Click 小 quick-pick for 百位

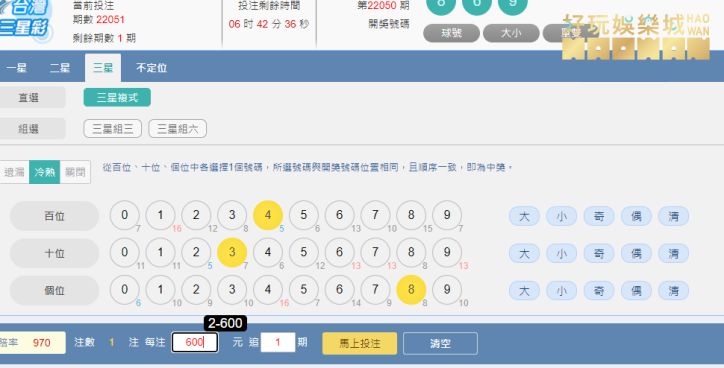tap(561, 216)
